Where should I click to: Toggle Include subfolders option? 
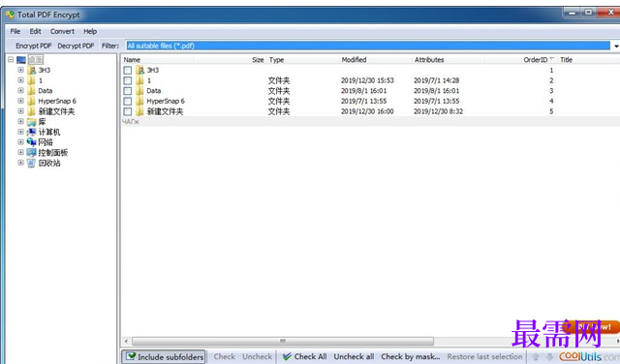[x=164, y=357]
